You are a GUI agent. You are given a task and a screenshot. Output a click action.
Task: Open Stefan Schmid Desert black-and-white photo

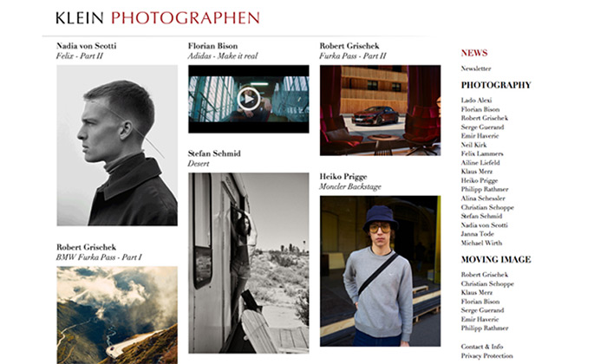[249, 263]
